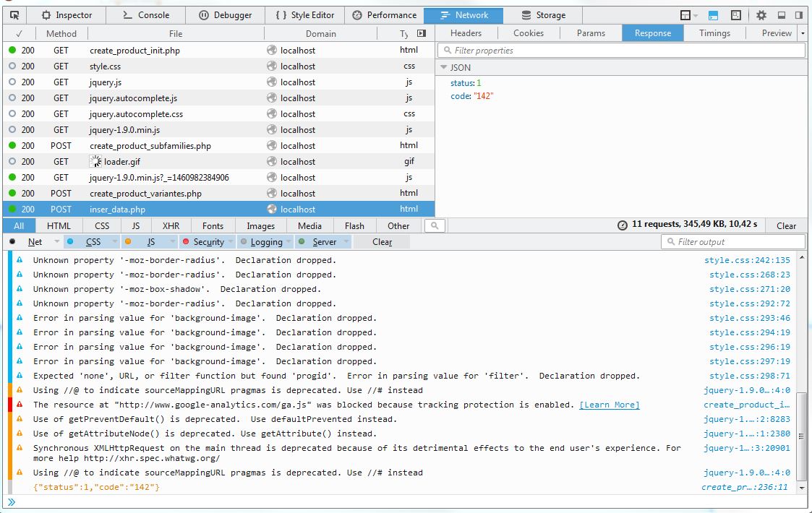Switch to the Debugger tab

pyautogui.click(x=227, y=14)
